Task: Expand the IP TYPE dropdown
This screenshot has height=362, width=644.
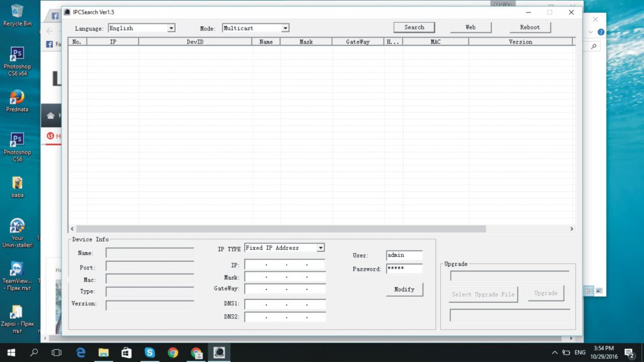Action: [284, 248]
